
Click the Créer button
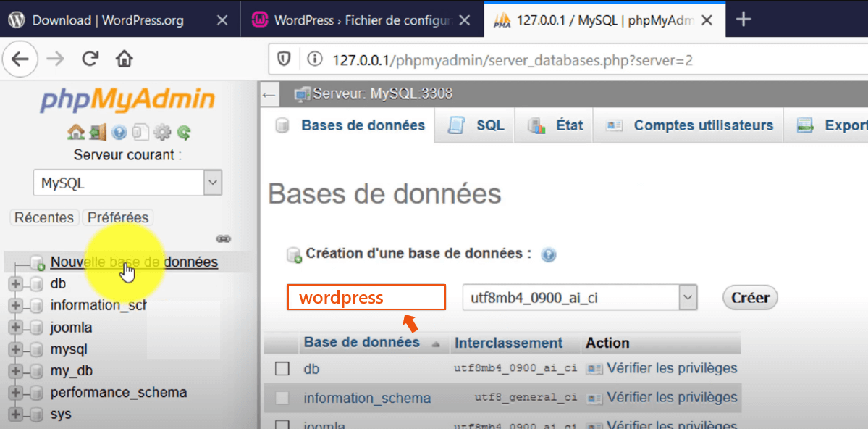tap(750, 298)
